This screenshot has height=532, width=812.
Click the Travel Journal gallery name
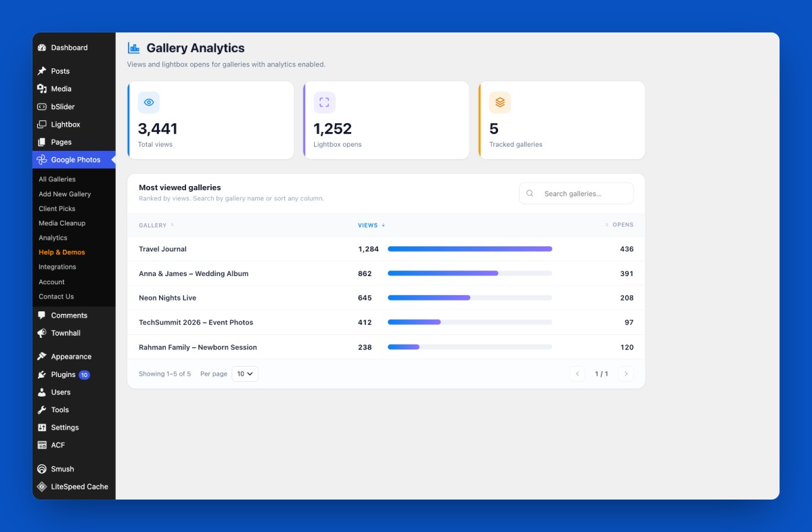[x=162, y=249]
